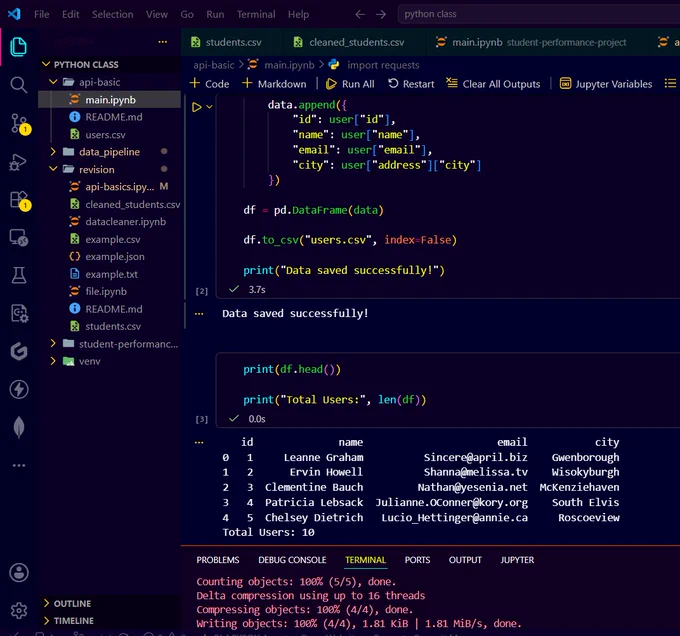Open the Extensions view icon
Viewport: 680px width, 636px height.
tap(19, 200)
